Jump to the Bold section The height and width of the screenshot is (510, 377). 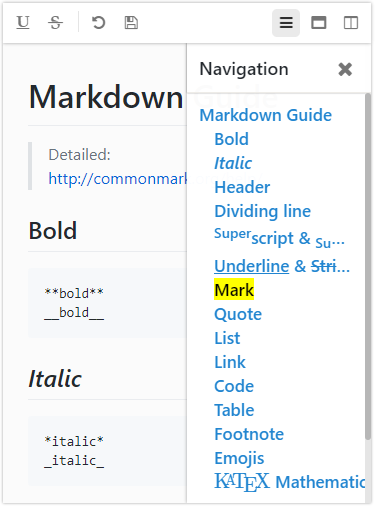click(232, 139)
